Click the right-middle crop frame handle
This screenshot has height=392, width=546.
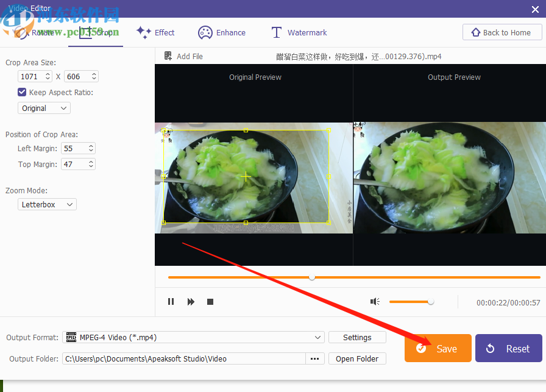coord(328,177)
